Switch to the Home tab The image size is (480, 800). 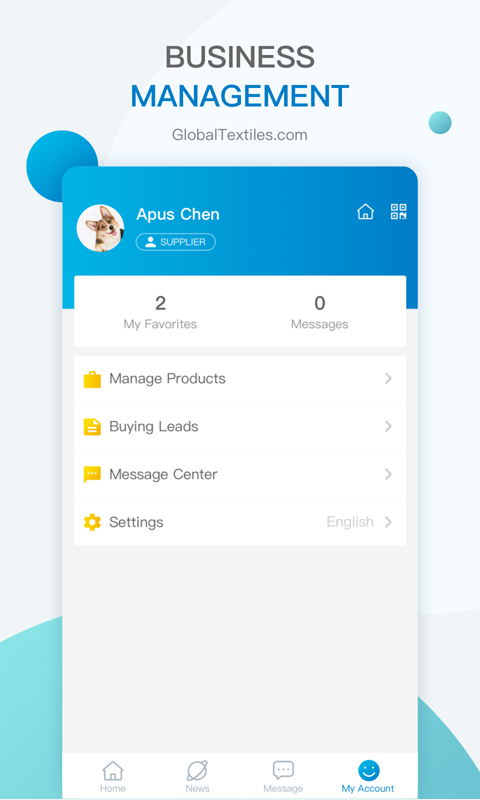[113, 777]
